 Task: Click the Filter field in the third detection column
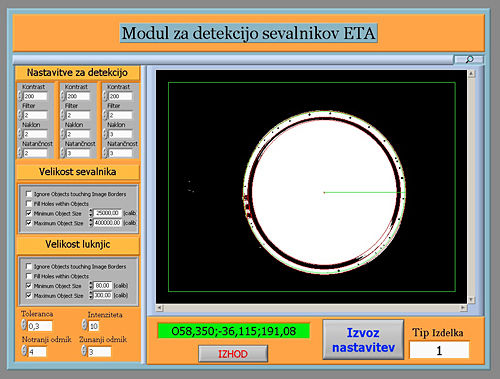click(x=120, y=115)
